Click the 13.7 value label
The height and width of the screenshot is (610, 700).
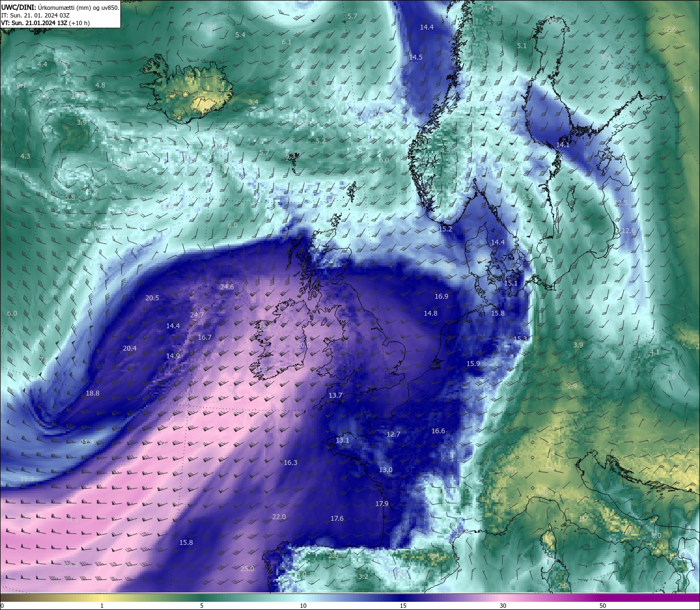pyautogui.click(x=335, y=396)
